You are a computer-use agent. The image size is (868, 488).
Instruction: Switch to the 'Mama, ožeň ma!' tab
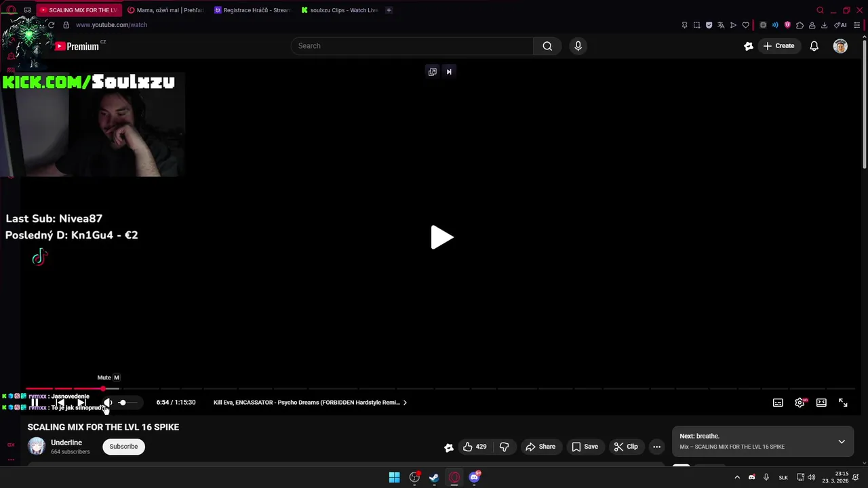click(x=166, y=10)
